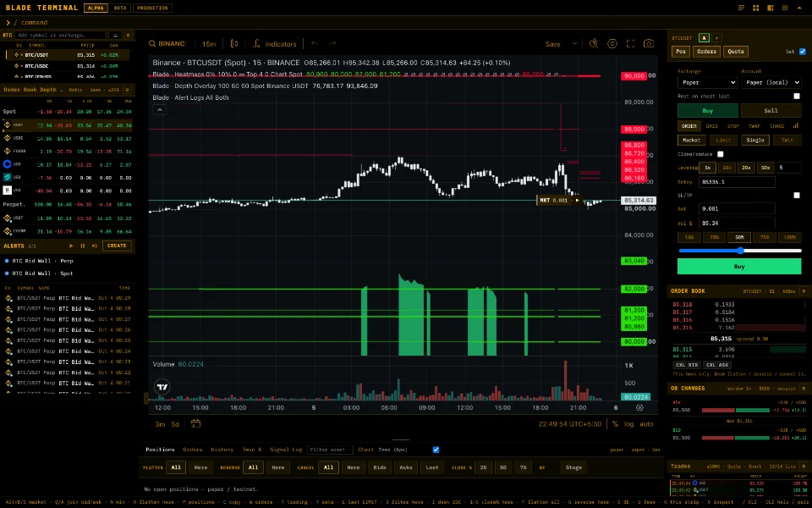Screen dimensions: 812x508
Task: Click the left-aligned lines layout icon
Action: (x=741, y=8)
